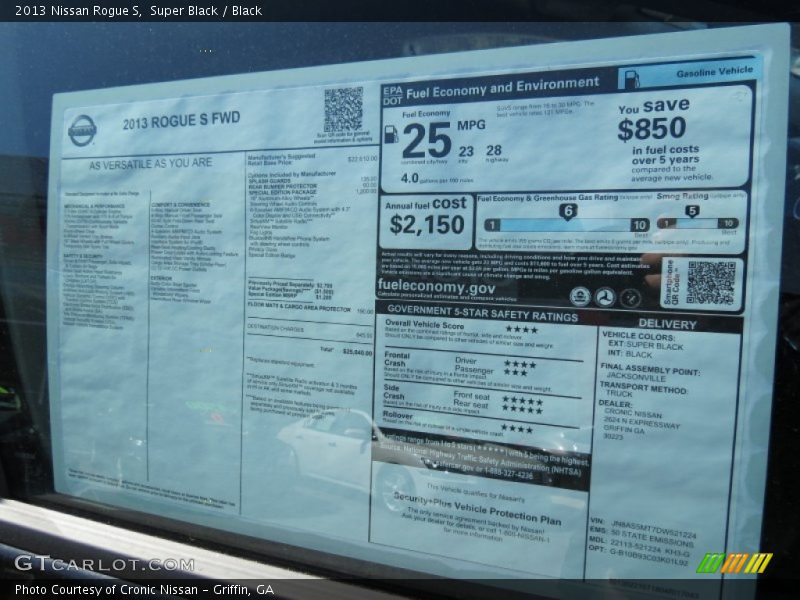
Task: Click 'CRONIC NISSAN' dealer name
Action: pos(633,413)
